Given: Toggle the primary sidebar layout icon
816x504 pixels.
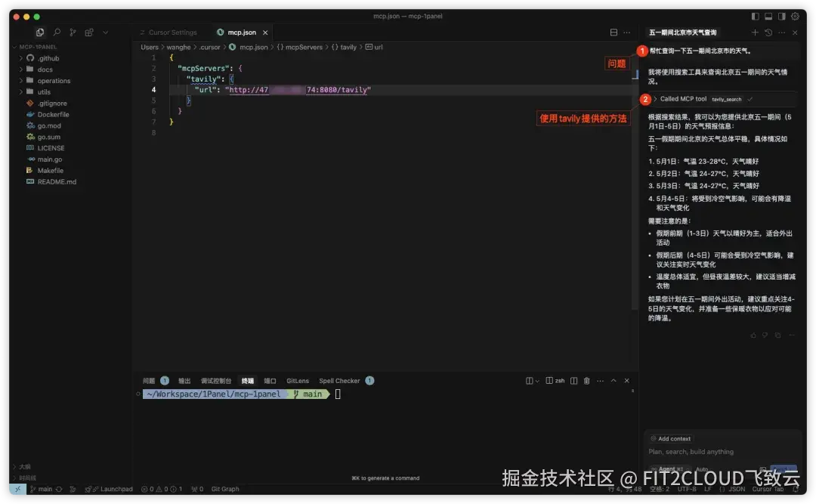Looking at the screenshot, I should point(755,16).
